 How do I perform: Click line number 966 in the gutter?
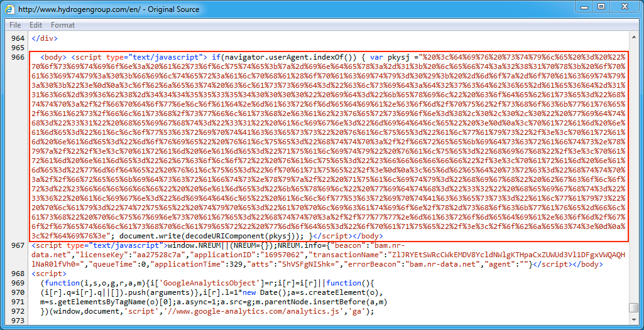[x=16, y=57]
